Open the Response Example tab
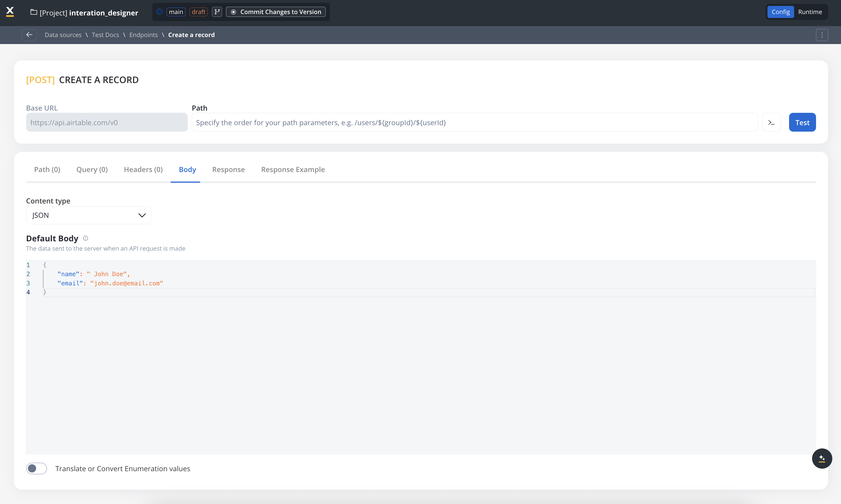This screenshot has width=841, height=504. (293, 169)
